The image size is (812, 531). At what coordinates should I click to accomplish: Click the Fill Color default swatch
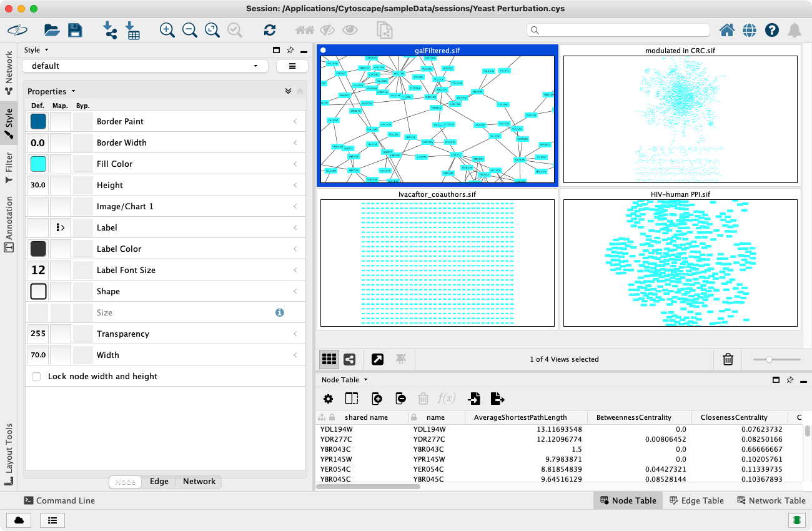38,164
